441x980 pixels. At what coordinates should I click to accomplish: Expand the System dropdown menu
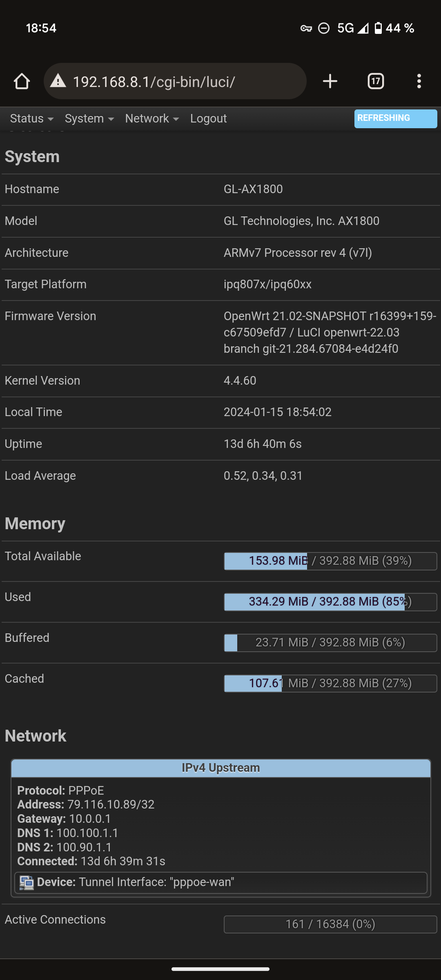point(89,118)
